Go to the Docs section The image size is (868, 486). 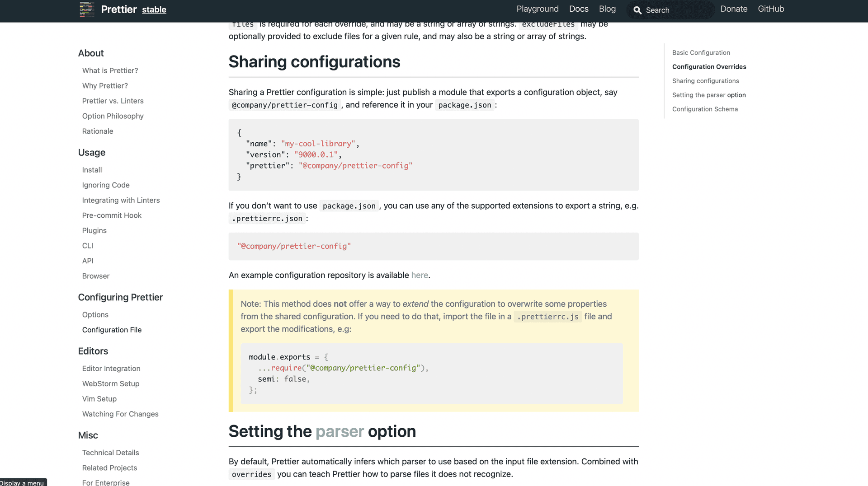pyautogui.click(x=579, y=9)
